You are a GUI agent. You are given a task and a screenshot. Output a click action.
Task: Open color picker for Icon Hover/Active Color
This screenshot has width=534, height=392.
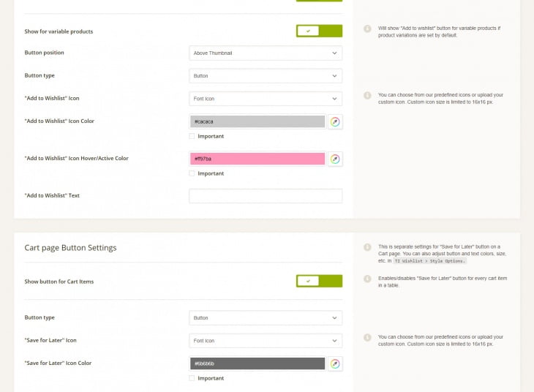click(335, 159)
